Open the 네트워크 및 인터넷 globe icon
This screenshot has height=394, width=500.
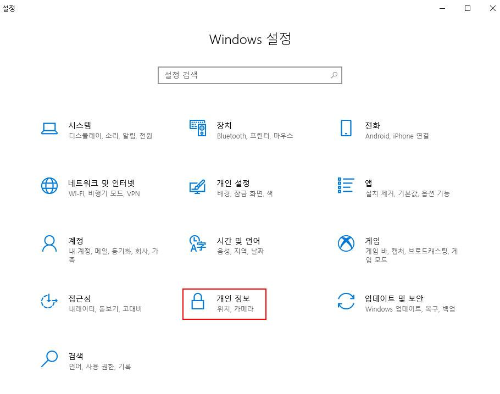[49, 186]
